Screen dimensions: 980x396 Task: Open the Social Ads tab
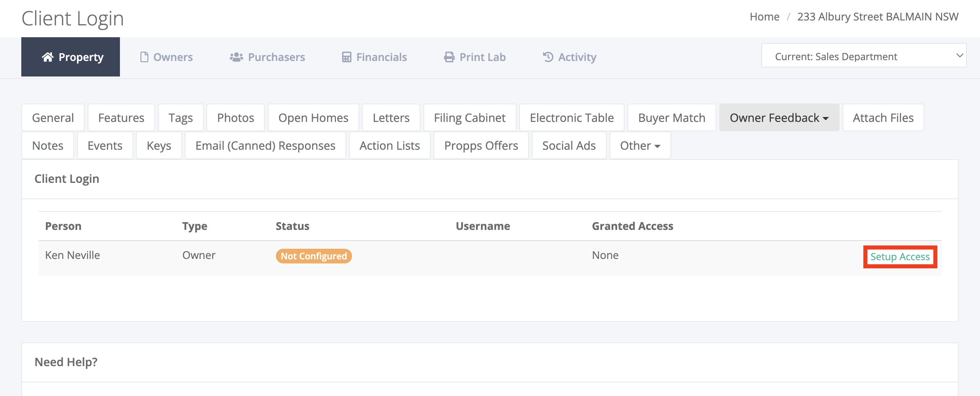[x=569, y=146]
